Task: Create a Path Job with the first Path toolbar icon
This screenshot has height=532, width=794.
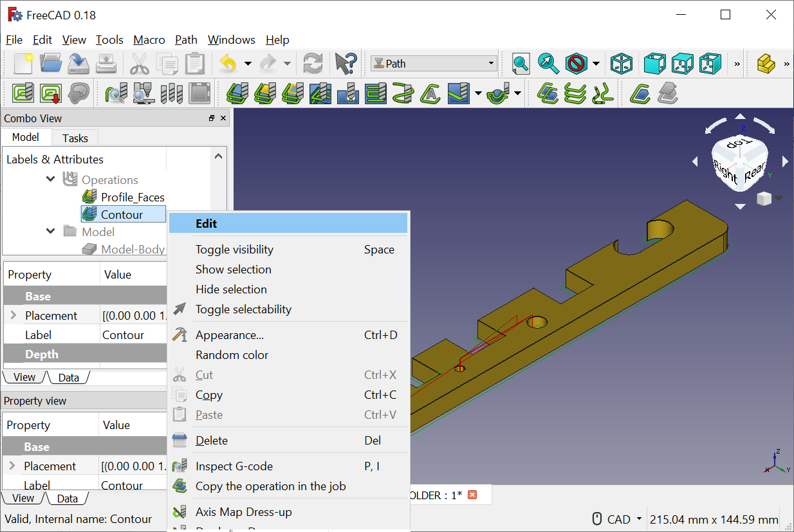Action: [23, 94]
